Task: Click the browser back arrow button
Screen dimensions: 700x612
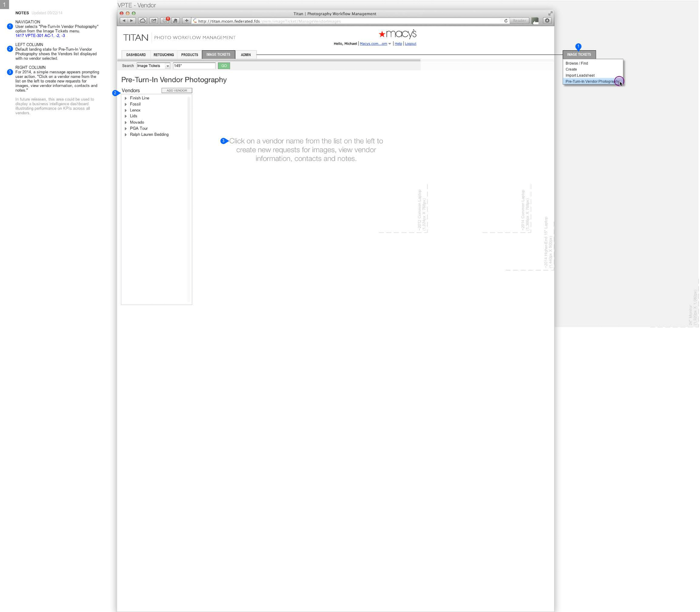Action: pos(124,21)
